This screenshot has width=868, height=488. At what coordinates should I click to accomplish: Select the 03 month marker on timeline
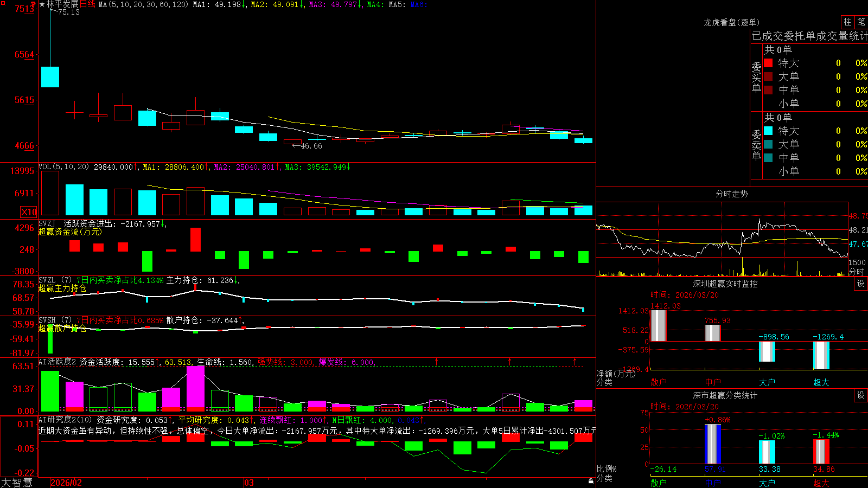tap(249, 483)
